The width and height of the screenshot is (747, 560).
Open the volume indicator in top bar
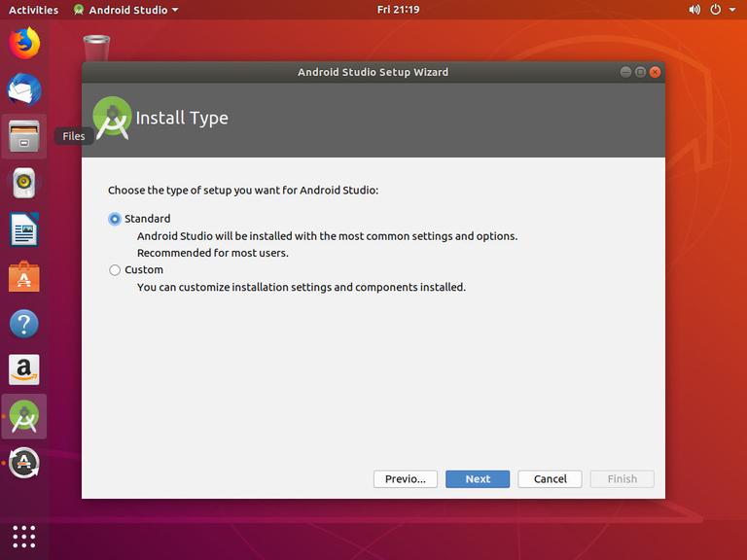(x=694, y=10)
